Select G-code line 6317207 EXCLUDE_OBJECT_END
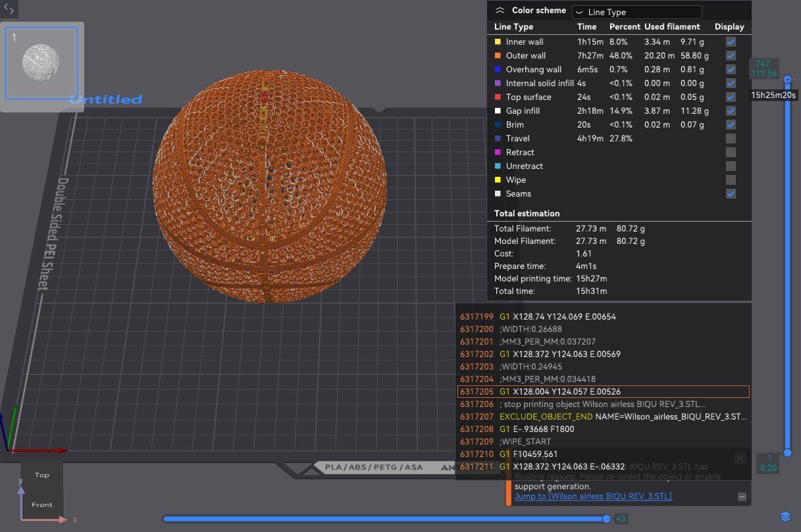This screenshot has height=532, width=801. click(x=604, y=416)
